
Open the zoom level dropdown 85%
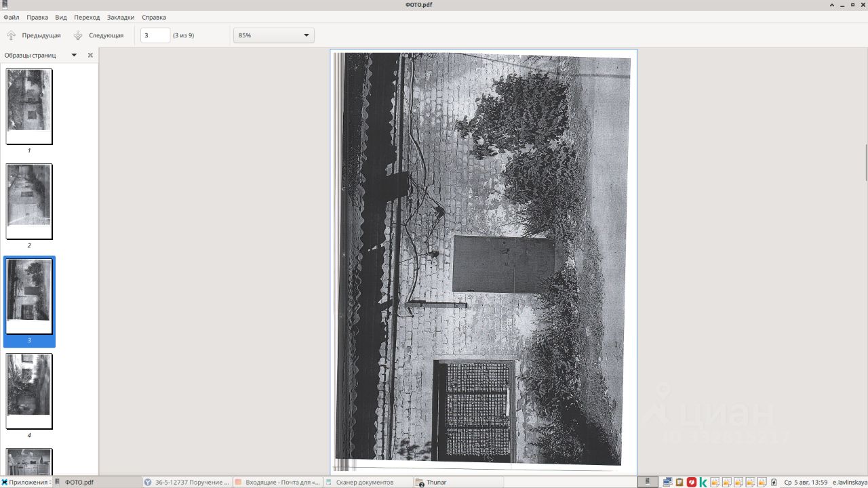tap(274, 35)
